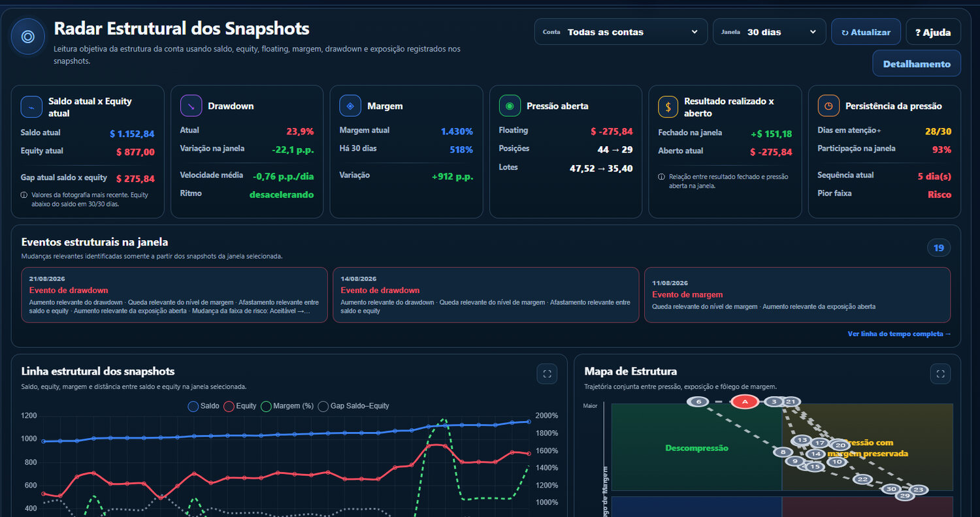Open the Ajuda help button
The width and height of the screenshot is (980, 517).
pos(933,32)
